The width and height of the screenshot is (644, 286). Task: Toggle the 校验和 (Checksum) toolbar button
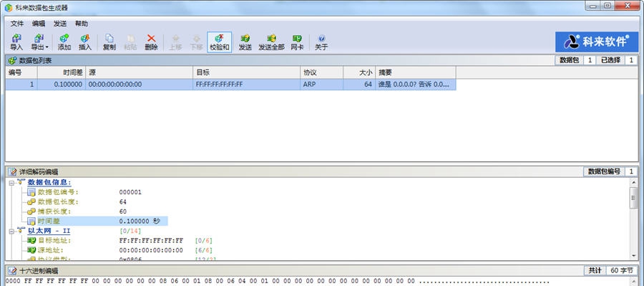(x=220, y=42)
